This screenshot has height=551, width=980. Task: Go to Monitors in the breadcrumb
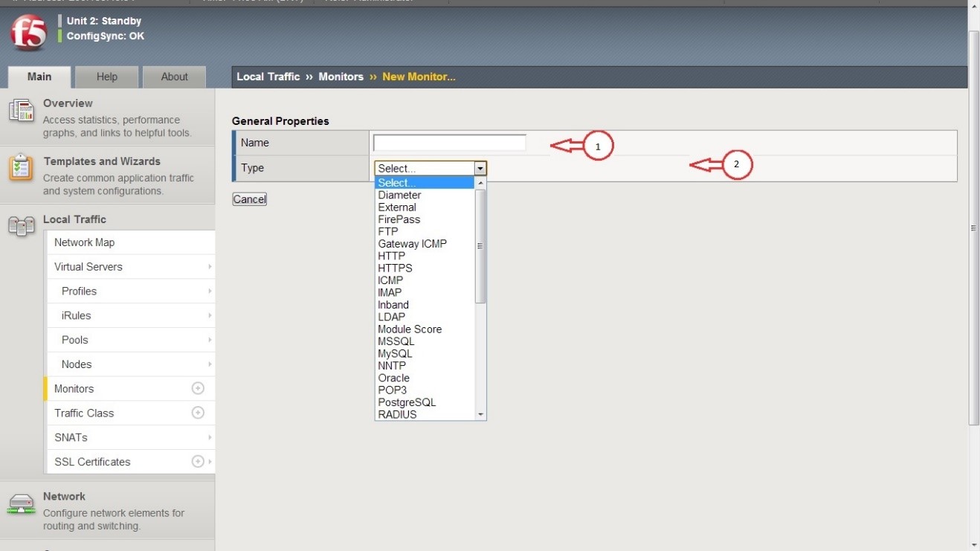341,77
